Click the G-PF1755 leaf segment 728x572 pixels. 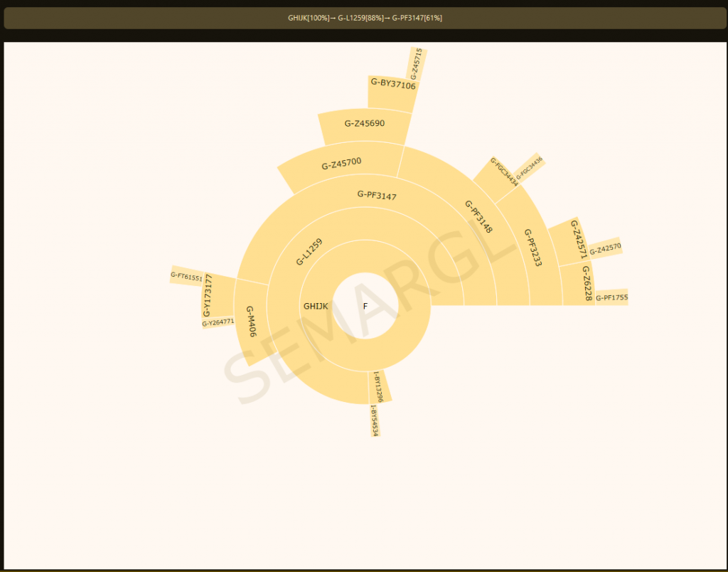pos(611,297)
